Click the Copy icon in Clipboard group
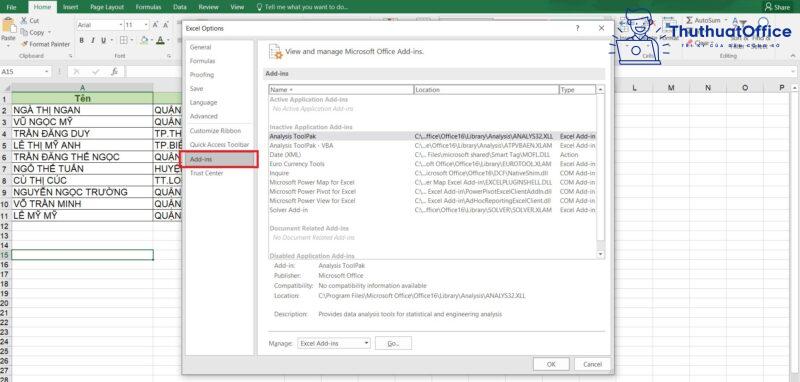Viewport: 800px width, 382px height. click(x=24, y=32)
